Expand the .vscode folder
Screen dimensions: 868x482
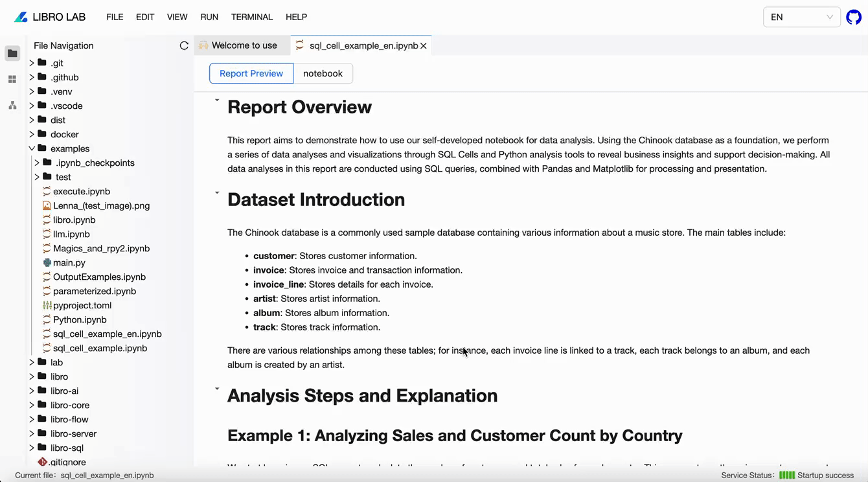click(32, 106)
